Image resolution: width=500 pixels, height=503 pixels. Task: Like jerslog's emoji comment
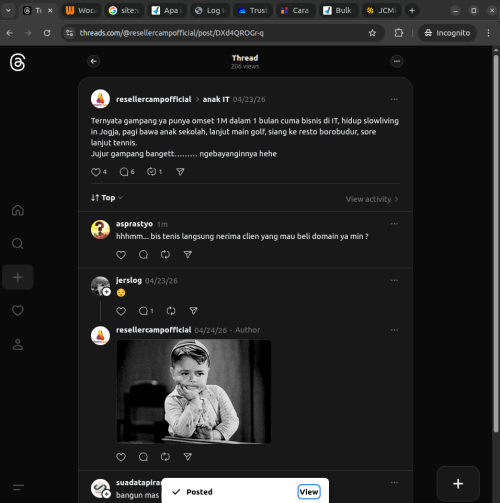point(121,311)
